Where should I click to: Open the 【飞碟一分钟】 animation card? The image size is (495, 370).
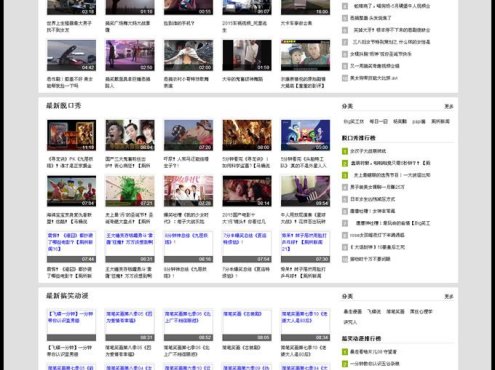71,325
